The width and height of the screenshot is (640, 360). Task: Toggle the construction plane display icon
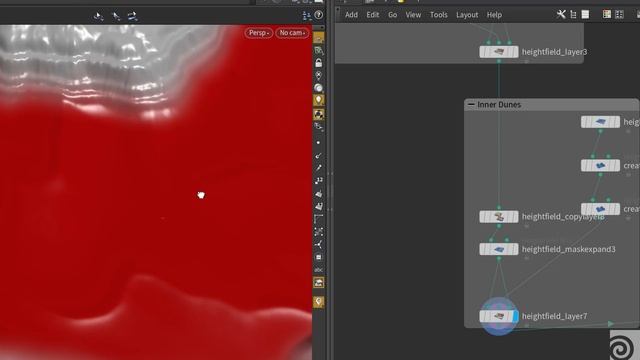coord(318,51)
